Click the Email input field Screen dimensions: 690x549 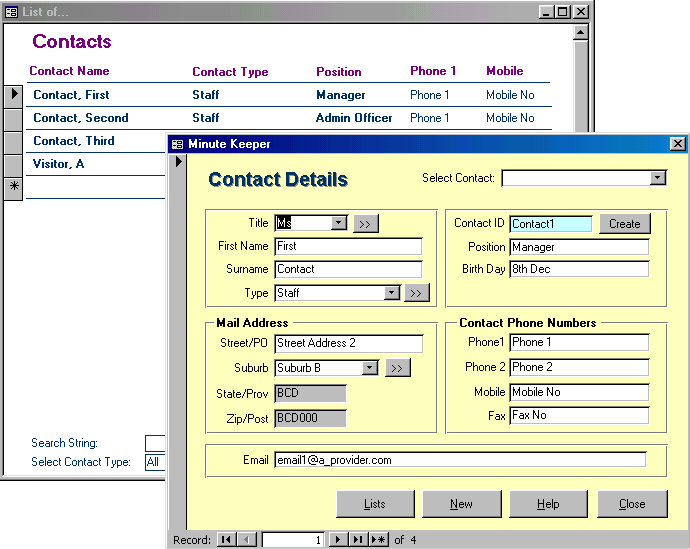[x=460, y=460]
